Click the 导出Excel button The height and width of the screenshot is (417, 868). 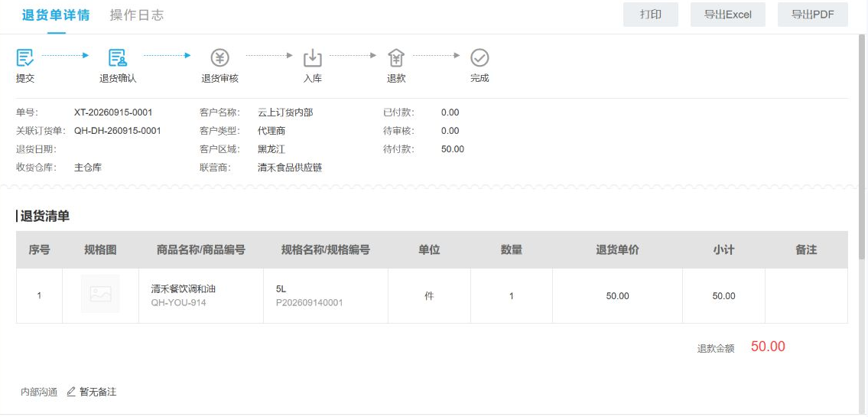click(x=728, y=15)
